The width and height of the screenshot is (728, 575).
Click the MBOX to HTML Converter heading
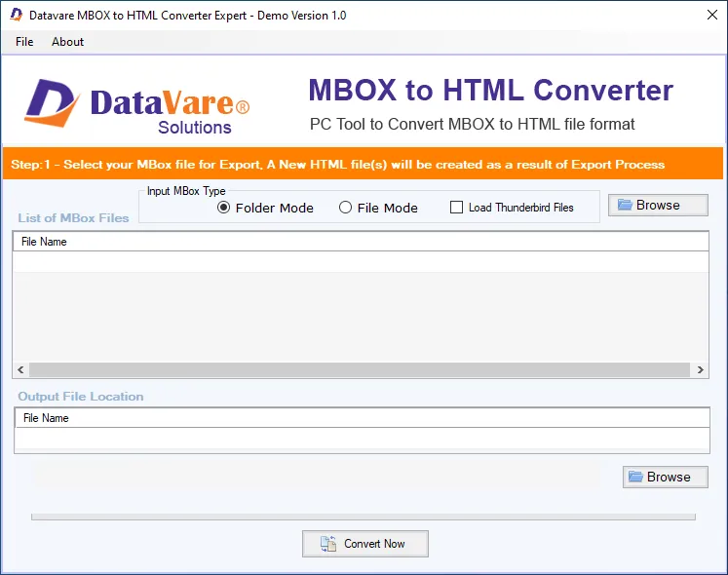pos(491,90)
